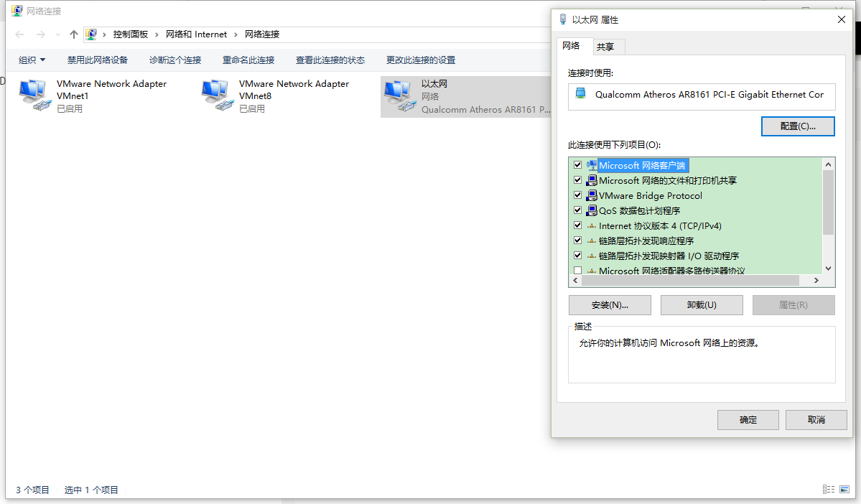861x504 pixels.
Task: Uncheck Internet 协议版本 4 (TCP/IPv4) checkbox
Action: tap(577, 225)
